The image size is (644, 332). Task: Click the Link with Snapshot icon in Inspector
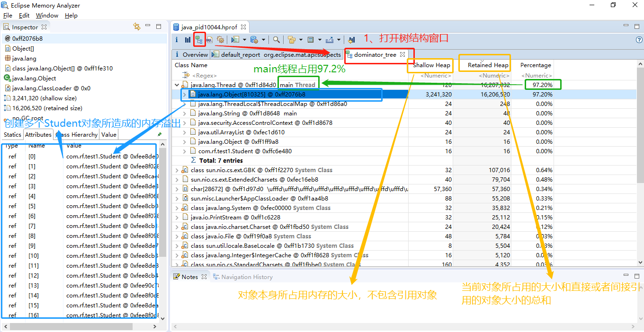pos(137,26)
